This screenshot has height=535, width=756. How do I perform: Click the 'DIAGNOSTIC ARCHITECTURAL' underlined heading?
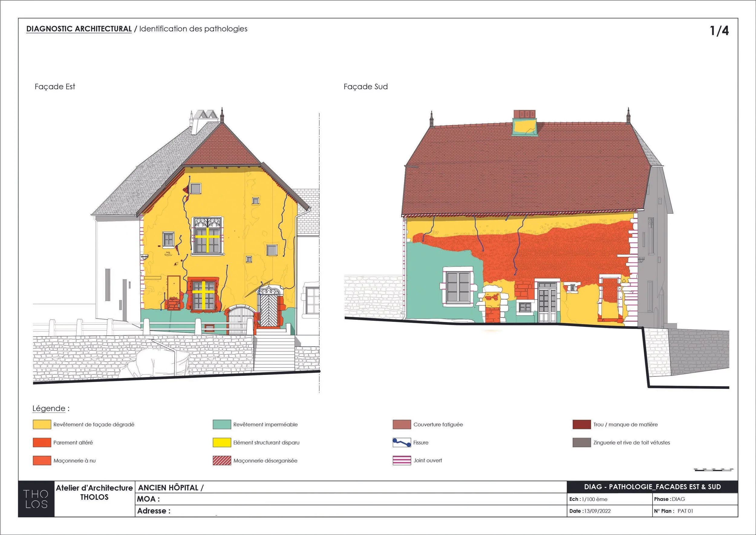click(79, 29)
